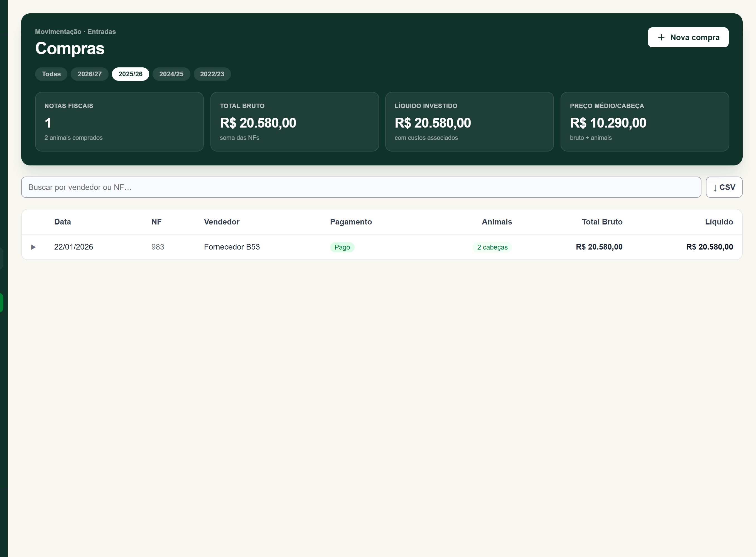Focus the Buscar por vendedor ou NF field
Screen dimensions: 756x557
click(361, 187)
